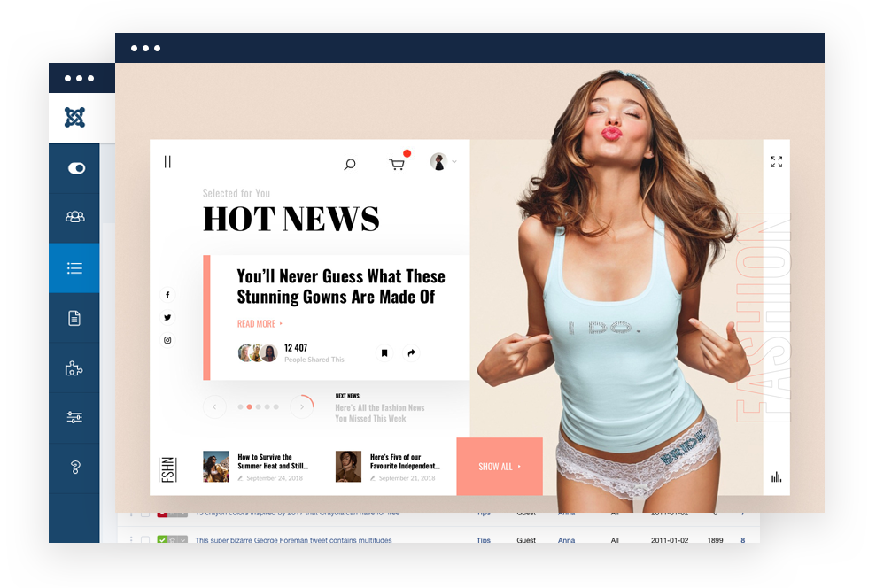Viewport: 876px width, 588px height.
Task: Open the Favourite Independent article thumbnail
Action: (x=348, y=467)
